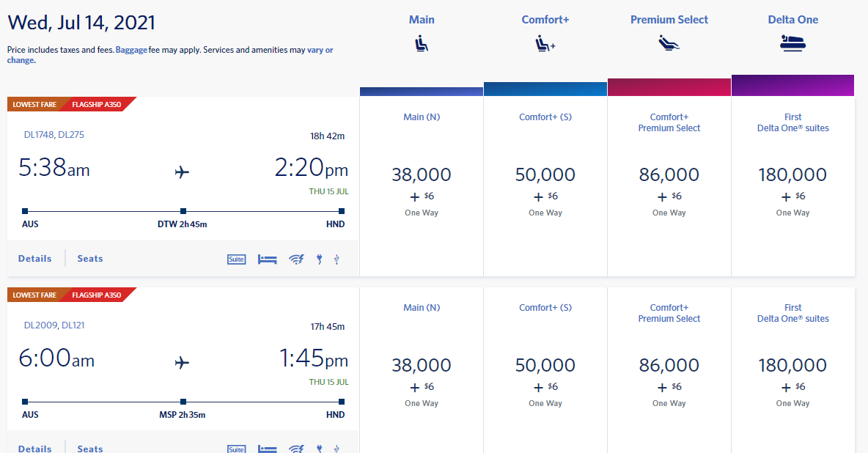Open the Comfort+ column header

click(x=545, y=19)
